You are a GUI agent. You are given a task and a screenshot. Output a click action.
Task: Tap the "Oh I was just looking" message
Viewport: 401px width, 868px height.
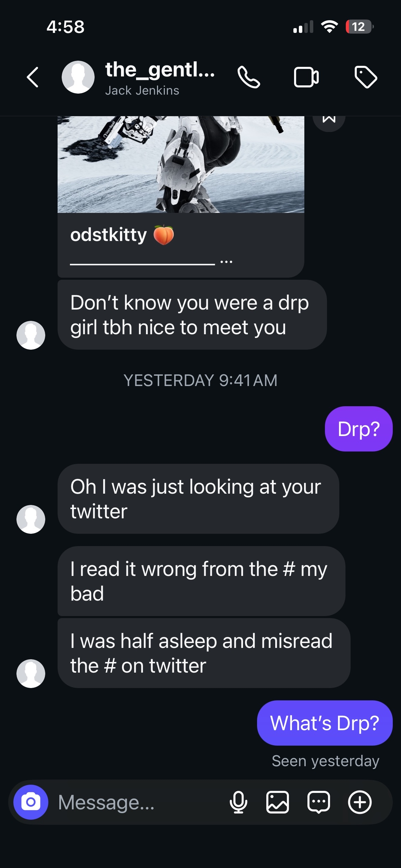[x=198, y=499]
